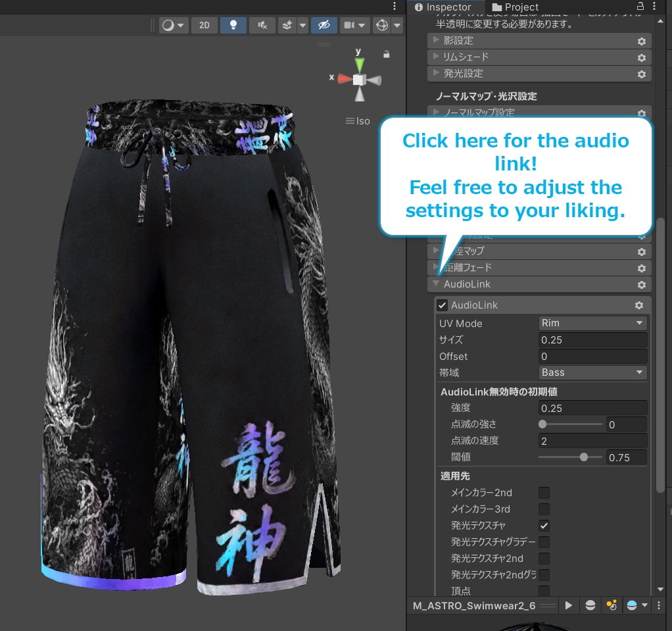Open the shading mode draw dropdown
Viewport: 672px width, 631px height.
tap(173, 25)
